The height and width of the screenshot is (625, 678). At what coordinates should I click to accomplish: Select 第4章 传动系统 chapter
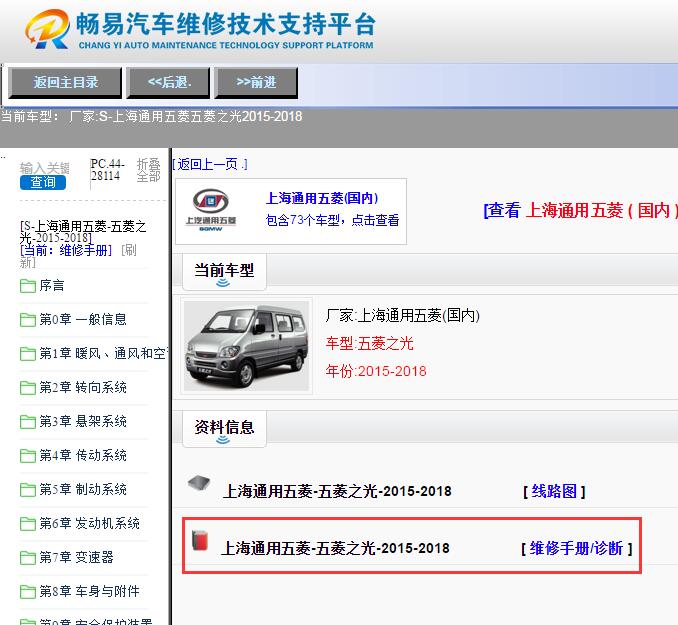click(83, 455)
